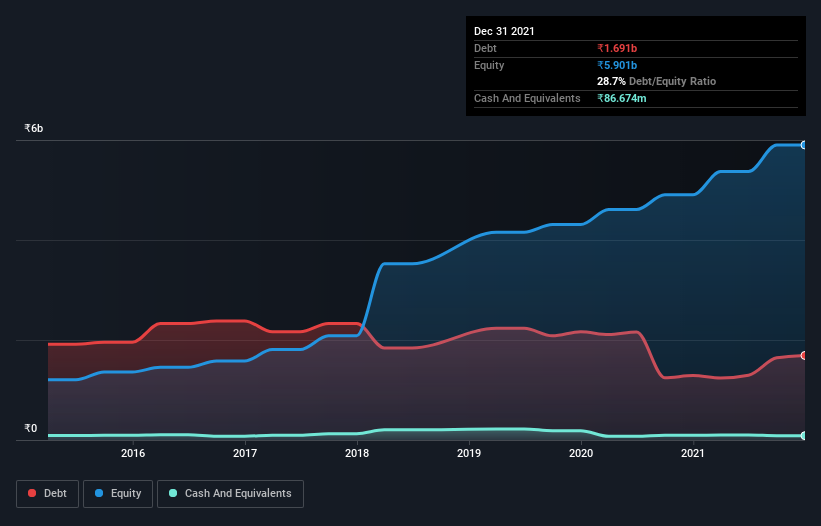Click the Equity label in tooltip
This screenshot has width=821, height=526.
coord(489,65)
